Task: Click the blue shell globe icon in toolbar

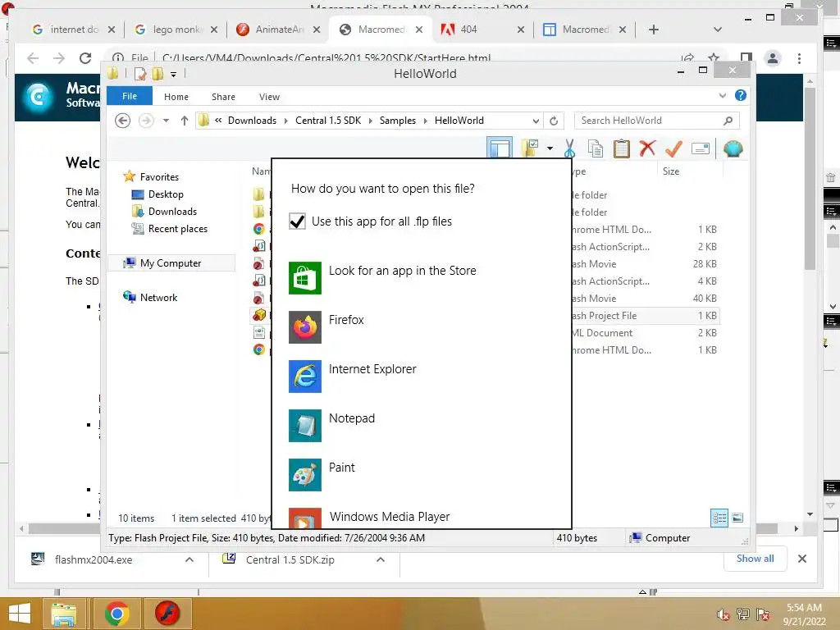Action: click(733, 148)
